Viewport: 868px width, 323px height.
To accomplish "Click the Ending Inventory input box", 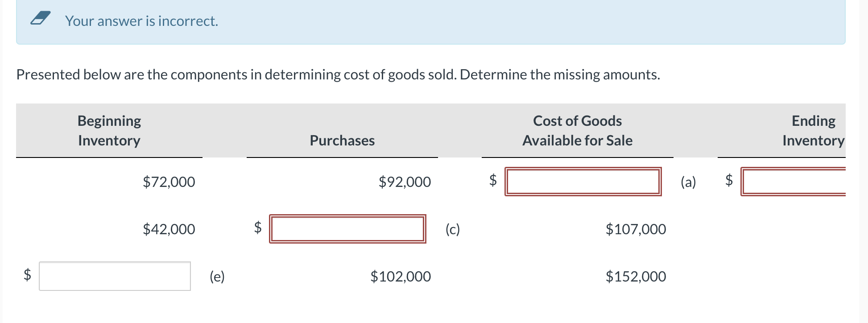I will 794,182.
